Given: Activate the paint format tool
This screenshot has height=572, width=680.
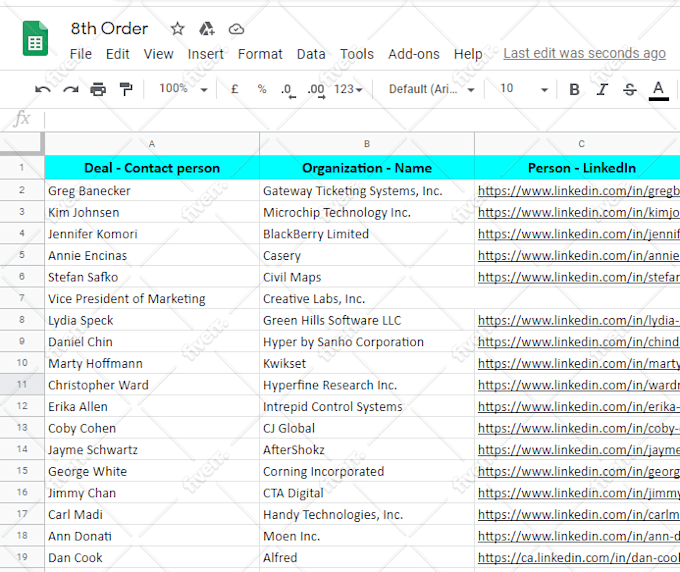Looking at the screenshot, I should [x=126, y=89].
